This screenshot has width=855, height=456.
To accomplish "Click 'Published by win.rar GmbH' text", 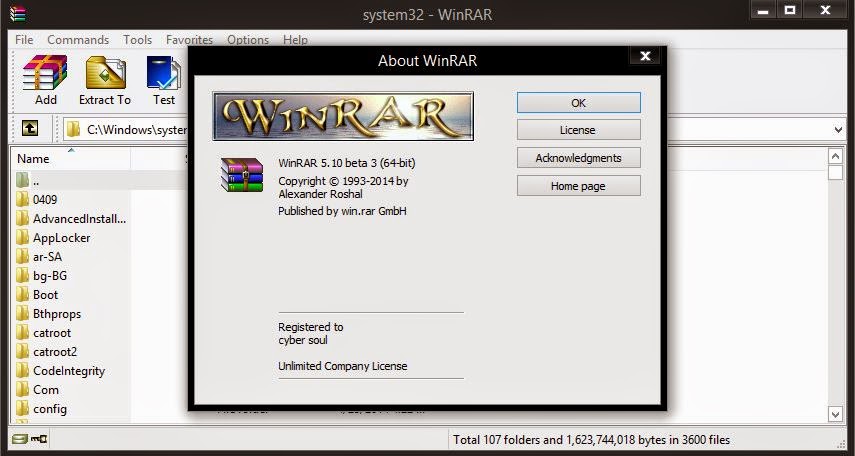I will [342, 211].
